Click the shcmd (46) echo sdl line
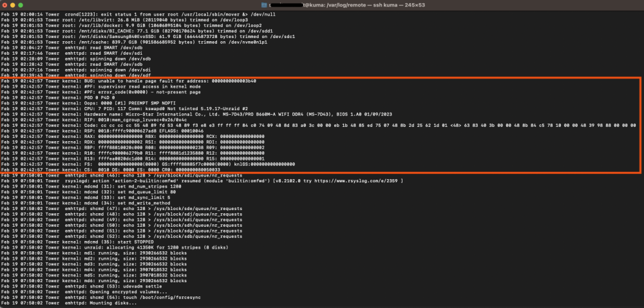Viewport: 644px width, 308px height. pos(122,175)
